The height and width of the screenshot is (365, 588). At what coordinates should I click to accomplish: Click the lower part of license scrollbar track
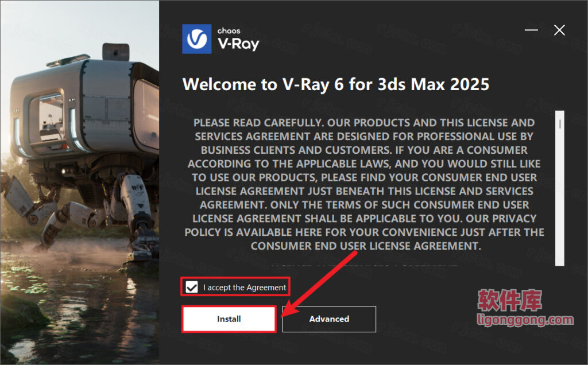click(559, 225)
